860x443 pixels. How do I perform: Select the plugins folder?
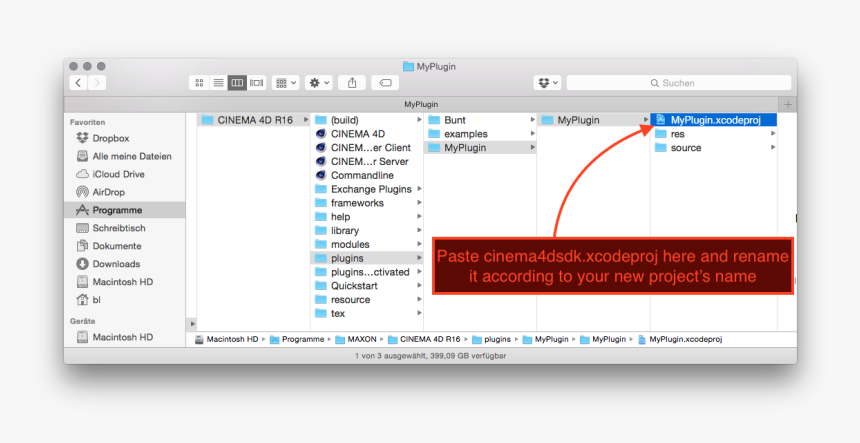367,258
